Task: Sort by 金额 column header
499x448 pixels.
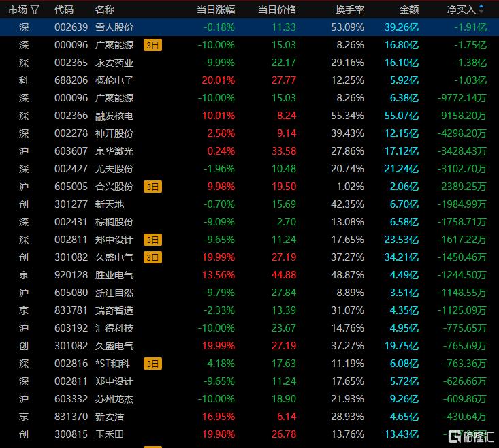Action: pyautogui.click(x=409, y=10)
